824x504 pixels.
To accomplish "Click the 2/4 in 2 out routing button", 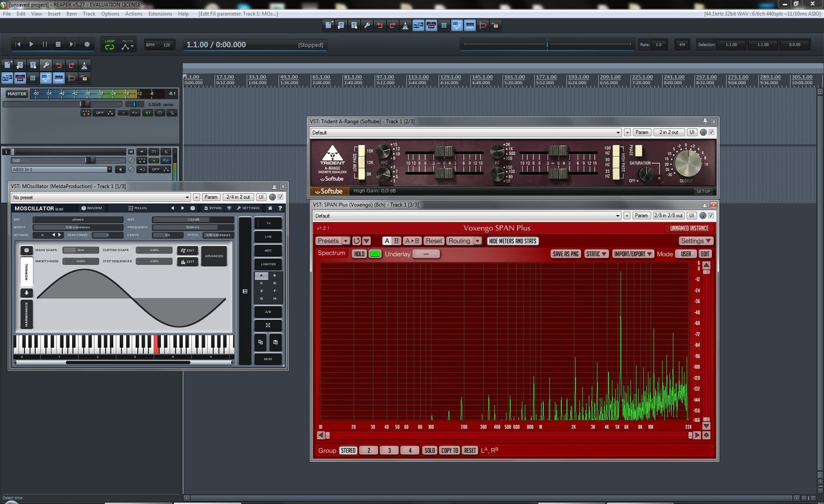I will pyautogui.click(x=238, y=197).
